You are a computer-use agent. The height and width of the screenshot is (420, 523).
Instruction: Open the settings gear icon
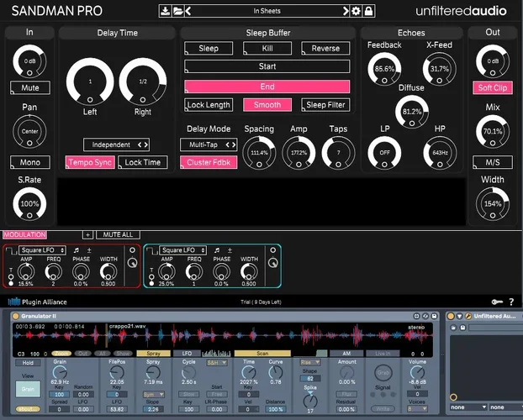(x=356, y=11)
